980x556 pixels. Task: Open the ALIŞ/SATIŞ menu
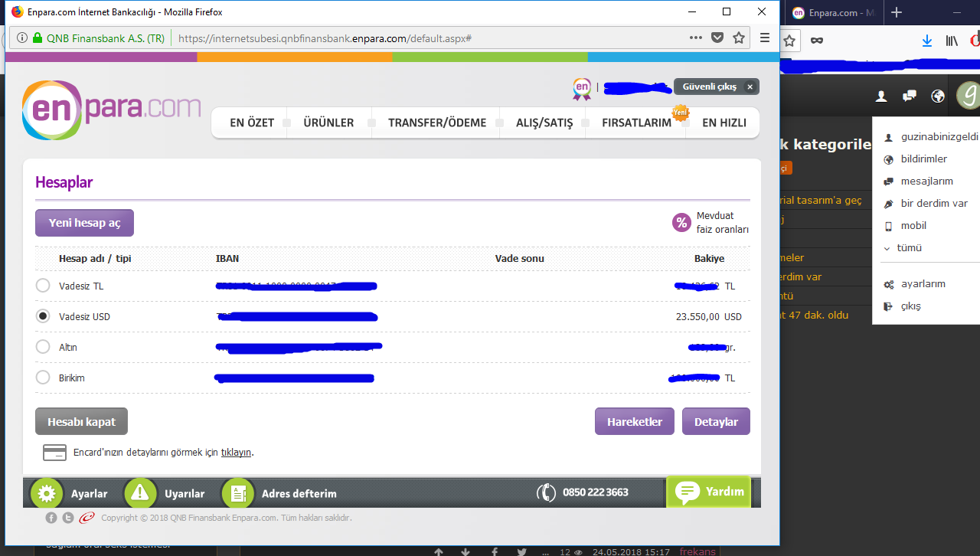pos(544,123)
